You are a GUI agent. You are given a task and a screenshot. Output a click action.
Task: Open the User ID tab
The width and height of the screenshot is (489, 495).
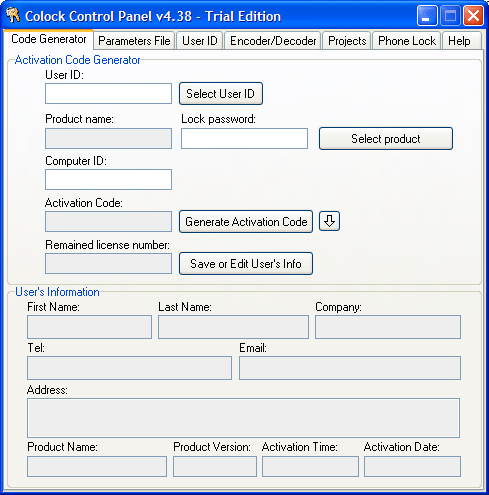coord(200,41)
